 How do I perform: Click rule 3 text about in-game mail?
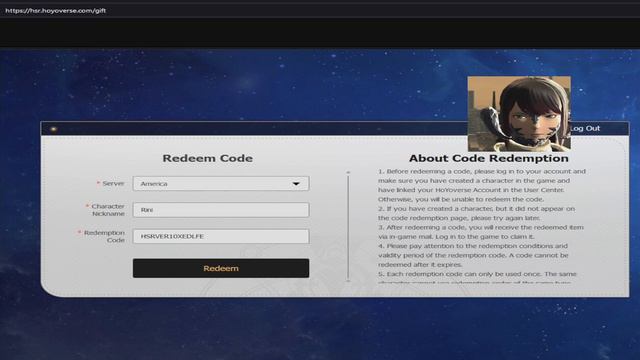481,232
